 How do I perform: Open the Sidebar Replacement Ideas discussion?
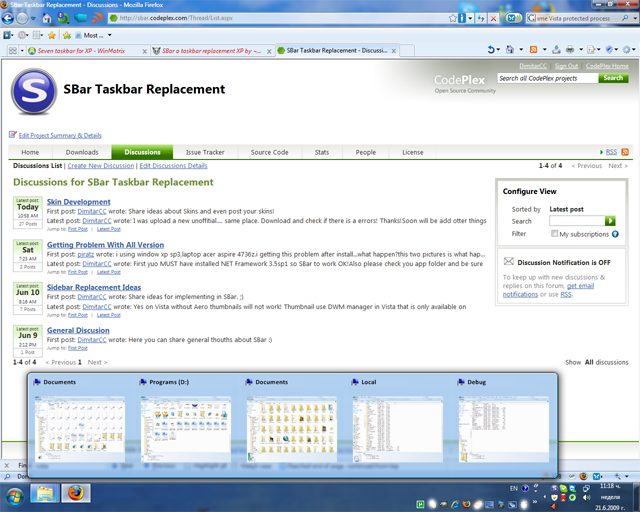[94, 287]
